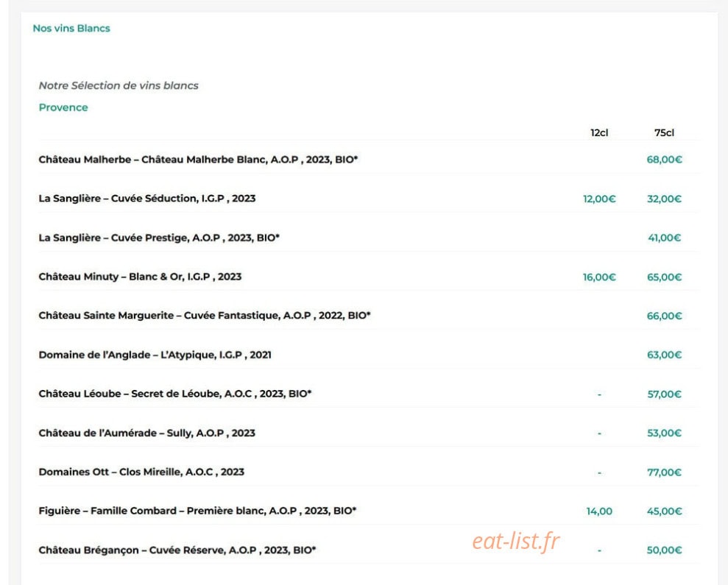Click the 32,00€ bottle price
Image resolution: width=728 pixels, height=585 pixels.
coord(664,199)
